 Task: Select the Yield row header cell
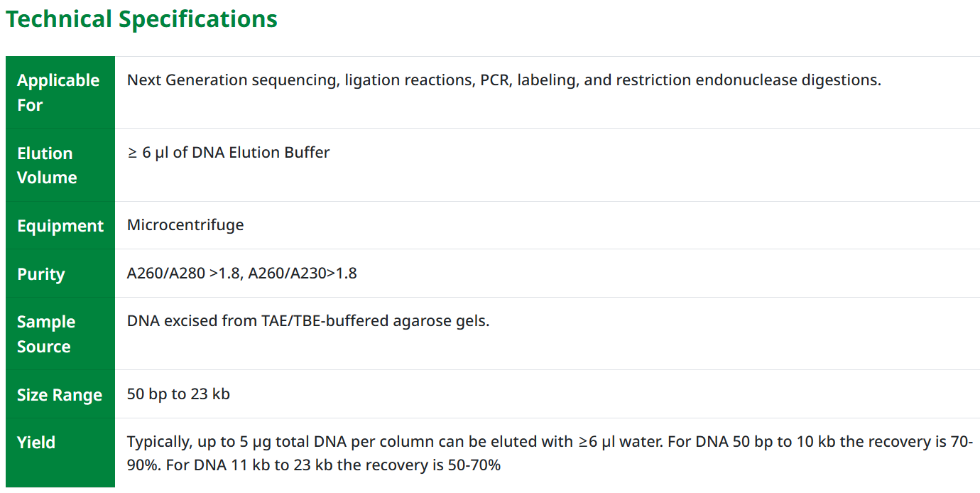click(x=36, y=443)
